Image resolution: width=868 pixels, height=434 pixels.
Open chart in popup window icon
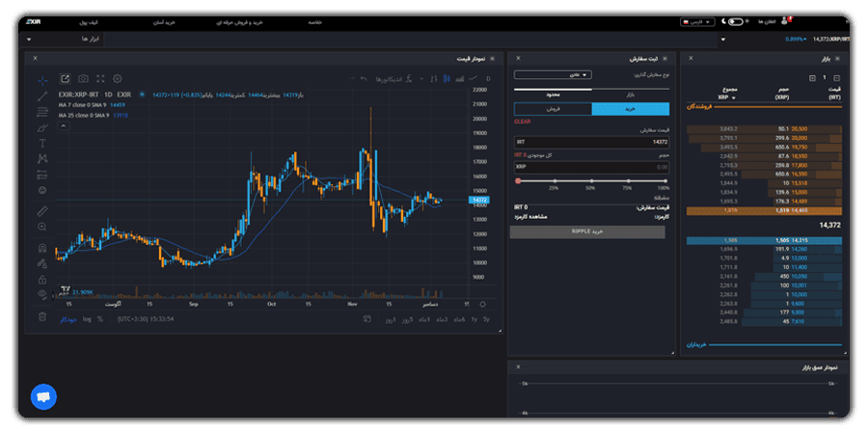click(66, 79)
